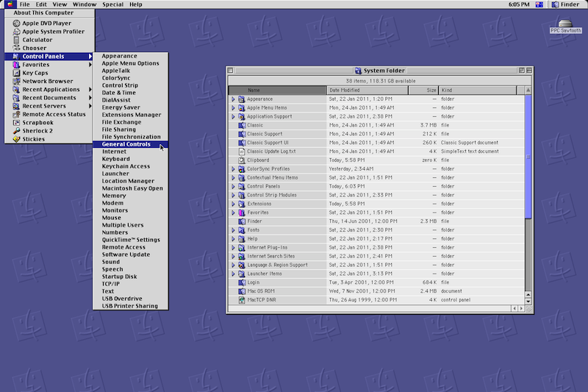Click the Scrapbook icon
Screen dimensions: 588x392
16,123
